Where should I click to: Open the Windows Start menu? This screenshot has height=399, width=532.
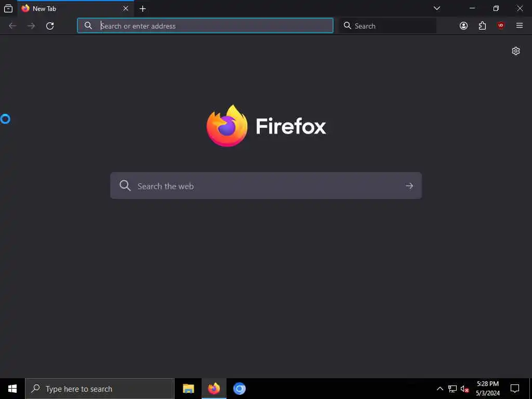12,389
